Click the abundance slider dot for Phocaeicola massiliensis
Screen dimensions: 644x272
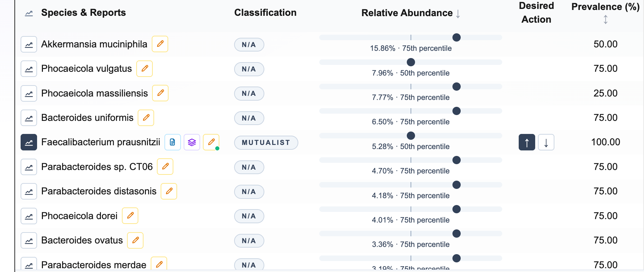pyautogui.click(x=457, y=87)
